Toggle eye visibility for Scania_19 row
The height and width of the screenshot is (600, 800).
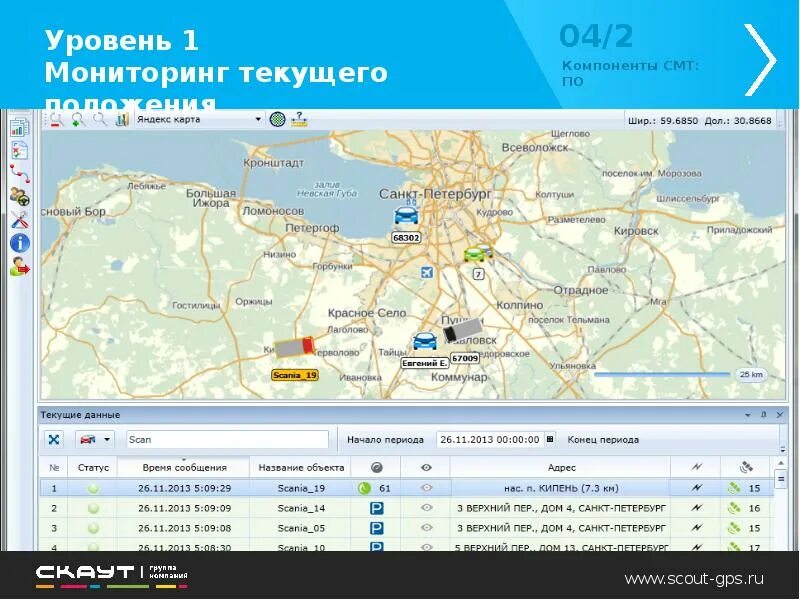426,488
